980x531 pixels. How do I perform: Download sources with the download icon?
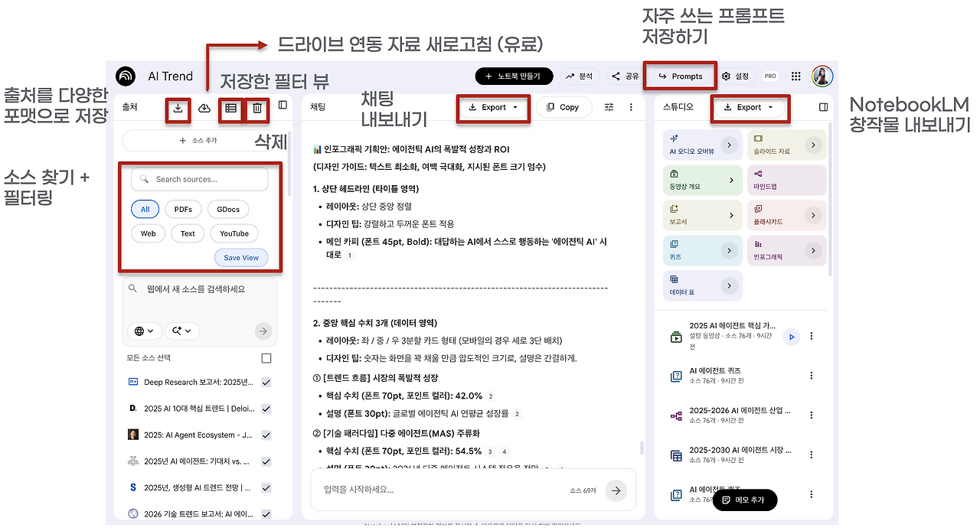178,108
